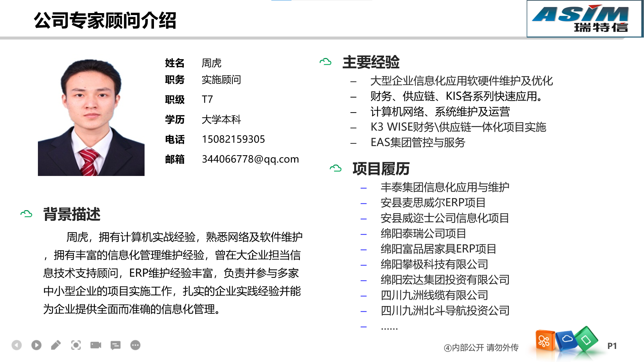The width and height of the screenshot is (644, 362).
Task: Open the pen annotation tool
Action: click(x=56, y=345)
